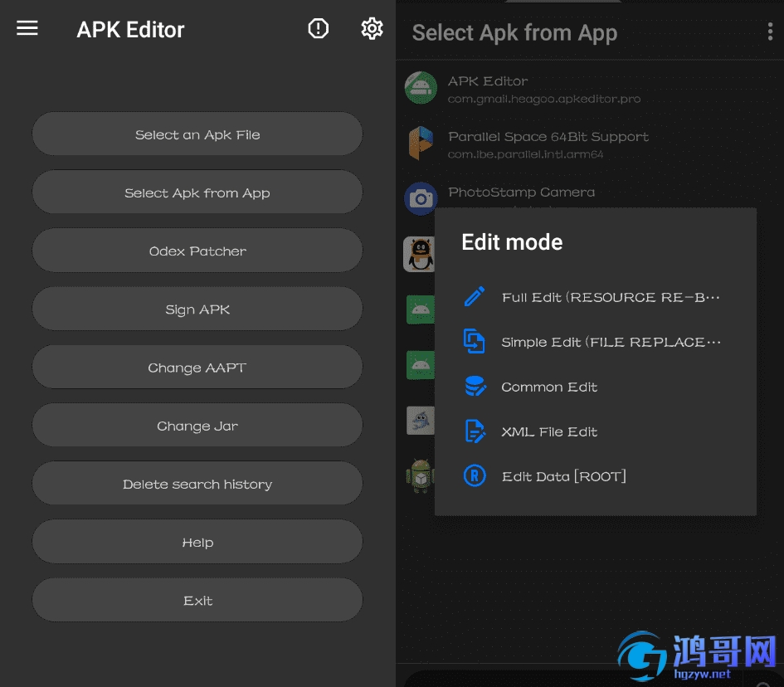Tap Delete search history button
The height and width of the screenshot is (687, 784).
197,484
